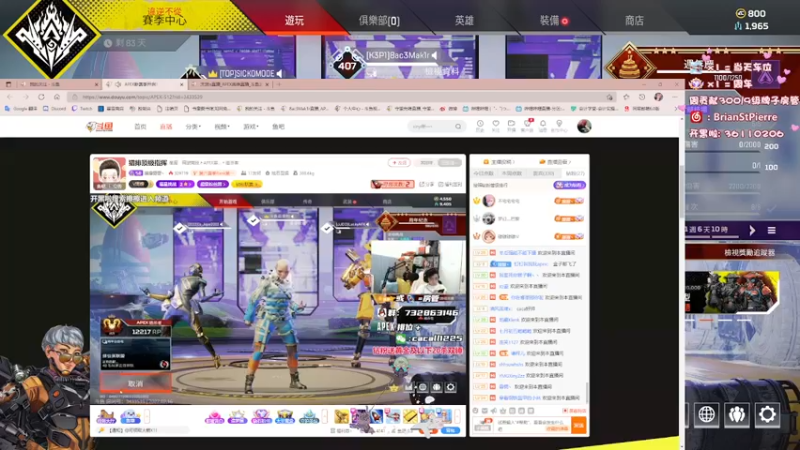Click the browser forward arrow
Image resolution: width=800 pixels, height=450 pixels.
(26, 97)
